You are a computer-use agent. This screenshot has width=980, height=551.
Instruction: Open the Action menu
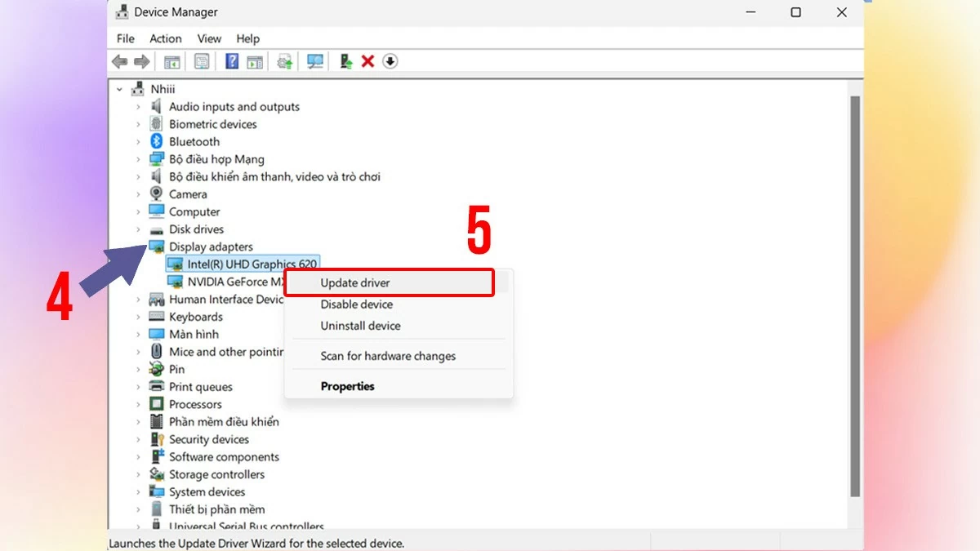click(x=165, y=38)
